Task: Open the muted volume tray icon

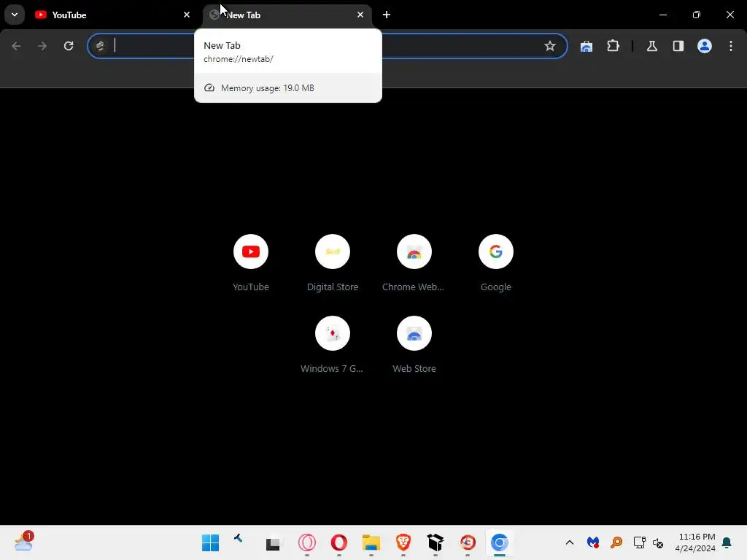Action: (658, 542)
